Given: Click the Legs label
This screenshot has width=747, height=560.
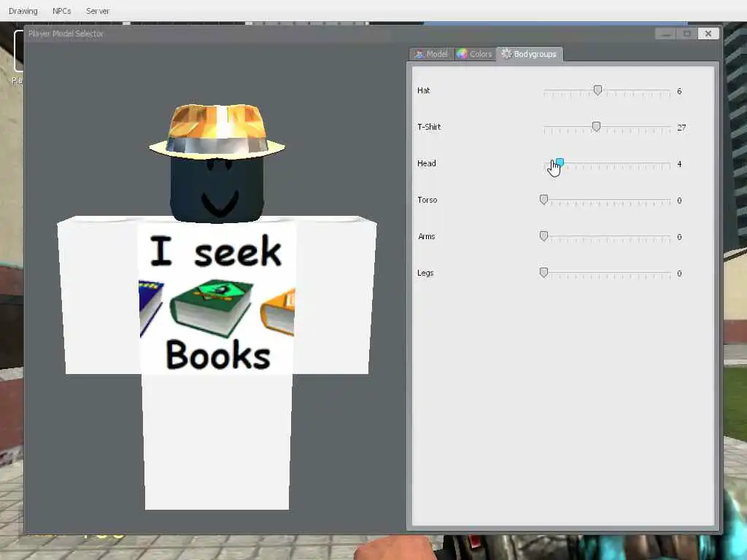Looking at the screenshot, I should 425,273.
